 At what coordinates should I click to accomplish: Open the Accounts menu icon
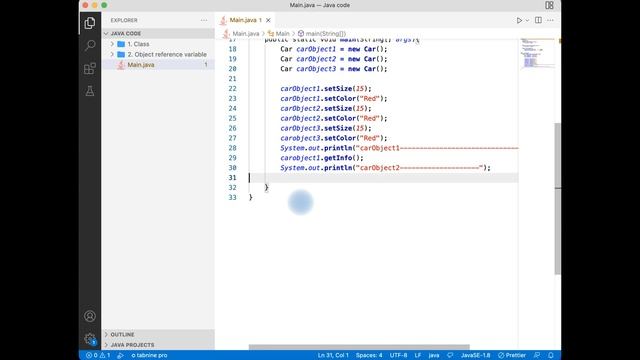pyautogui.click(x=90, y=316)
